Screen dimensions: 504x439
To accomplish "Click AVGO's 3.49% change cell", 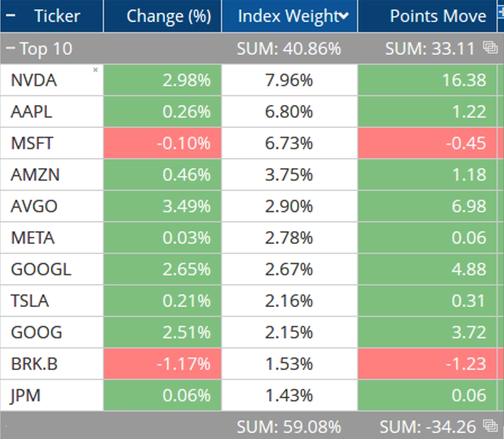I will coord(162,206).
